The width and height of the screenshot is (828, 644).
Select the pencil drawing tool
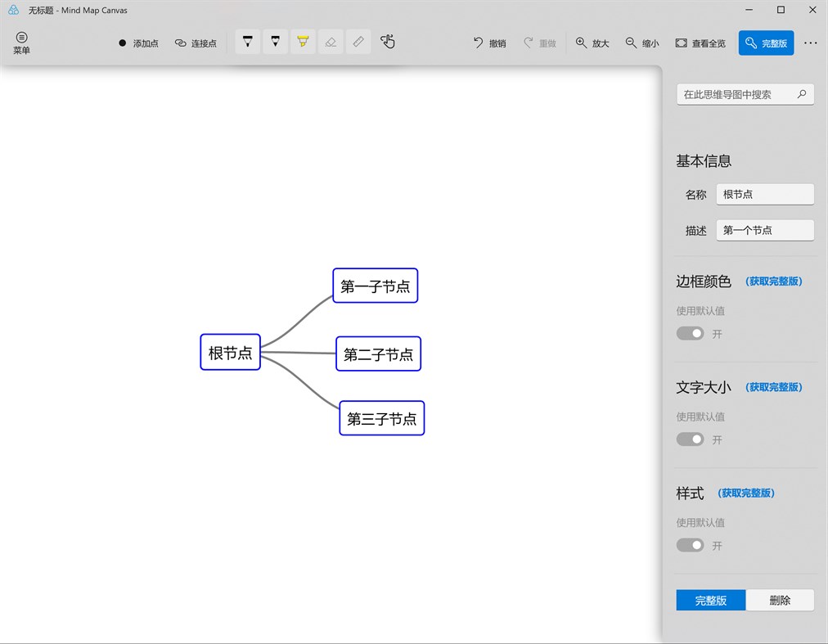pyautogui.click(x=276, y=41)
